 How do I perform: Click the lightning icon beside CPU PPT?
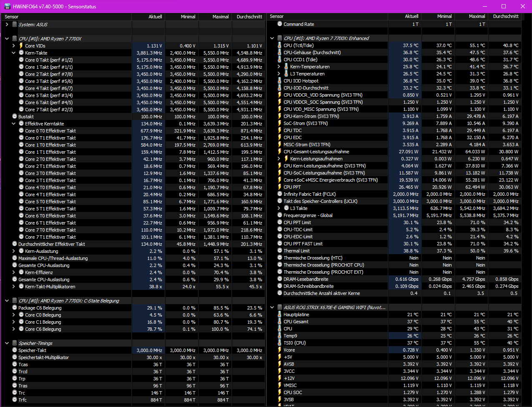pyautogui.click(x=280, y=187)
